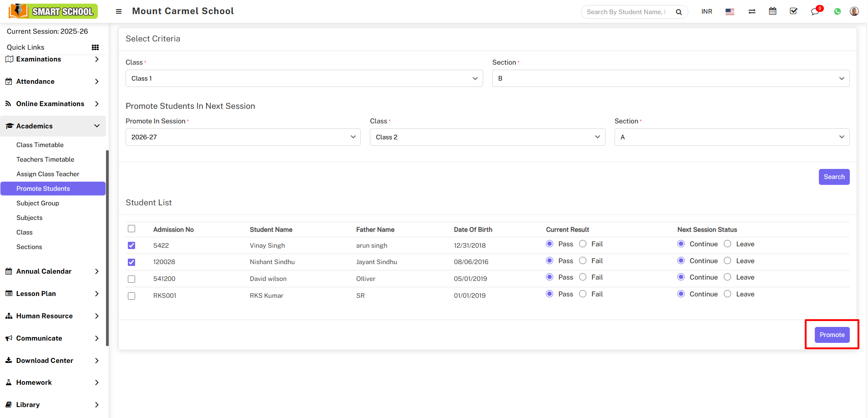Click the hamburger menu toggle icon
868x418 pixels.
pos(119,11)
